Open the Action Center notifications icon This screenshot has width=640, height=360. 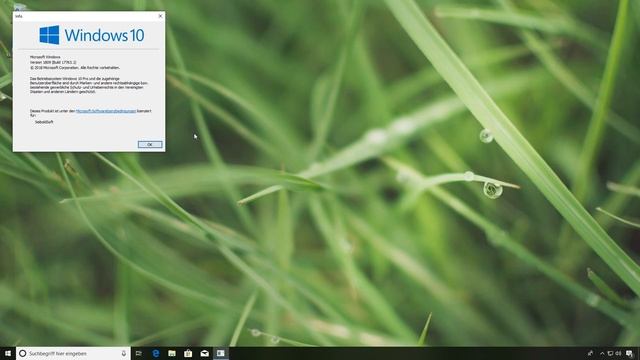pyautogui.click(x=630, y=353)
